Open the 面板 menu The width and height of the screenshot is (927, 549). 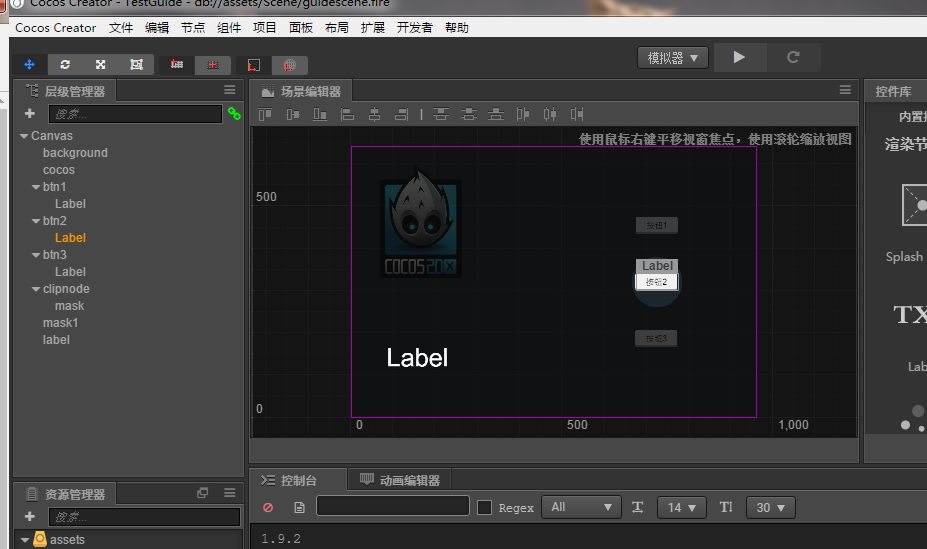click(x=301, y=28)
